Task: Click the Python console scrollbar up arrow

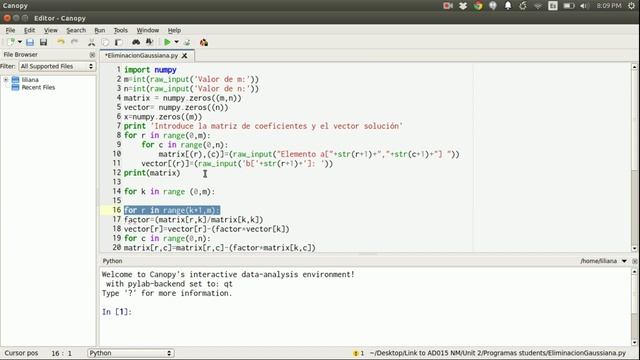Action: click(x=634, y=271)
